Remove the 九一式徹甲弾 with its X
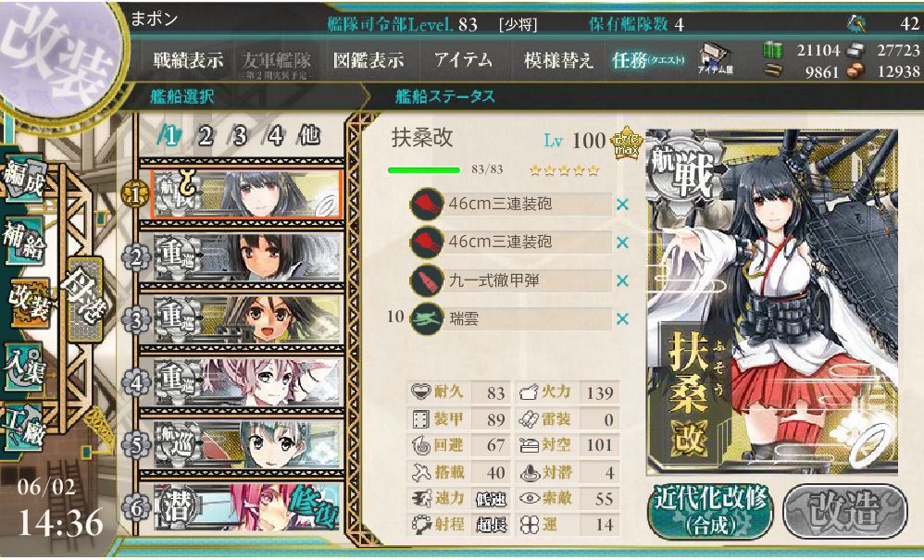The height and width of the screenshot is (560, 924). pyautogui.click(x=622, y=280)
